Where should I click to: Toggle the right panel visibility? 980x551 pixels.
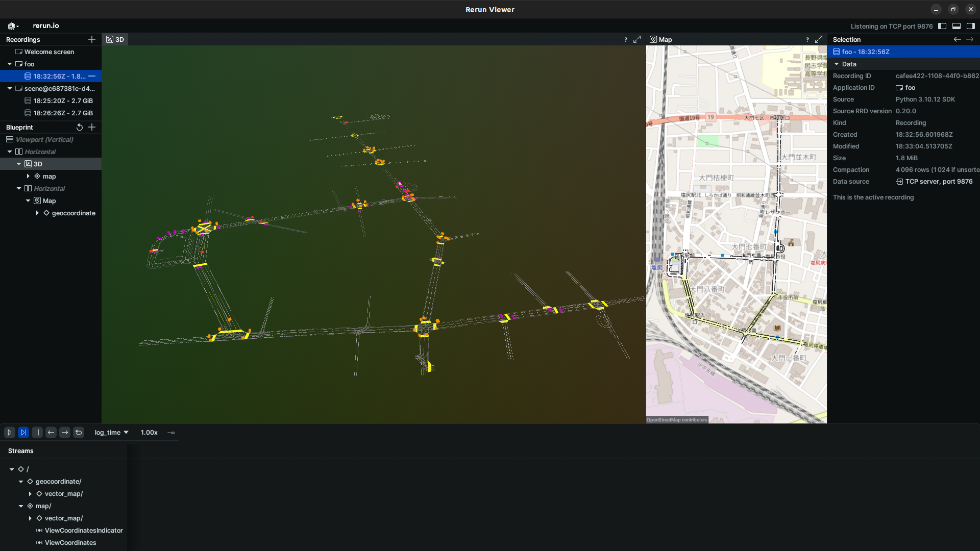[970, 26]
